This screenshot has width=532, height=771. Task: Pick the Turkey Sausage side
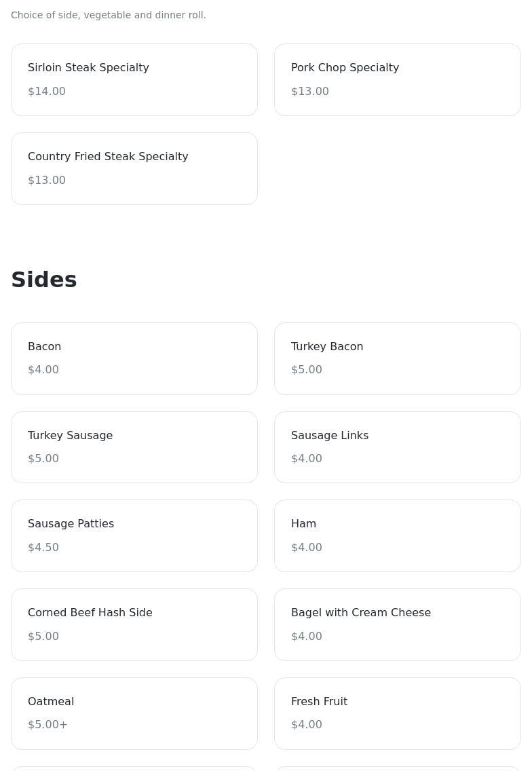point(134,447)
